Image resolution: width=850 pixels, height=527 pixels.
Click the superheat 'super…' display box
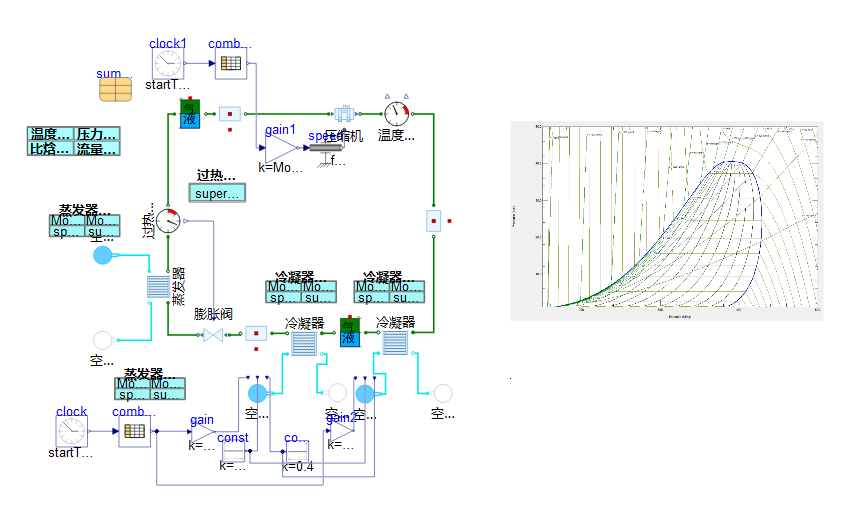point(217,194)
